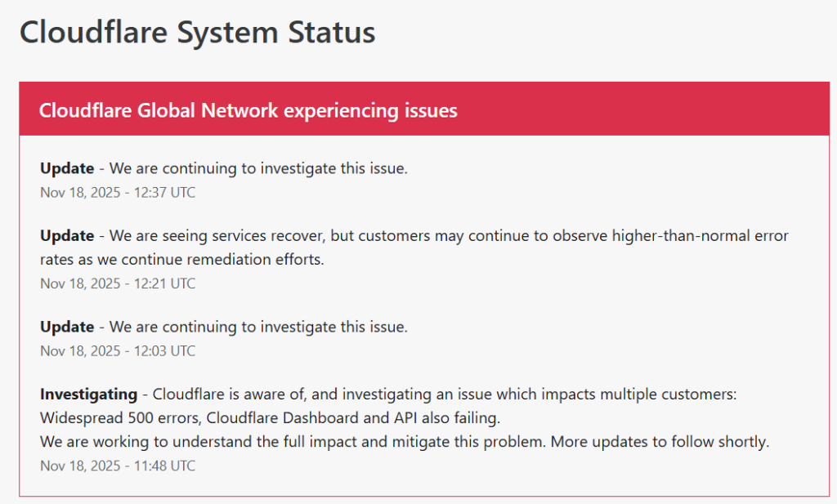Screen dimensions: 837x504
Task: Click the Nov 18, 2025 - 12:03 UTC timestamp
Action: (x=118, y=350)
